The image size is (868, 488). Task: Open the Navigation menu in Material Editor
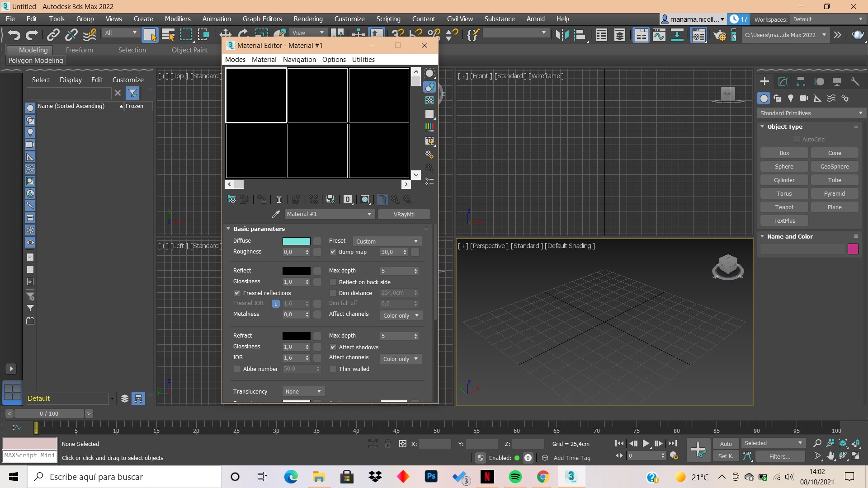[x=299, y=60]
